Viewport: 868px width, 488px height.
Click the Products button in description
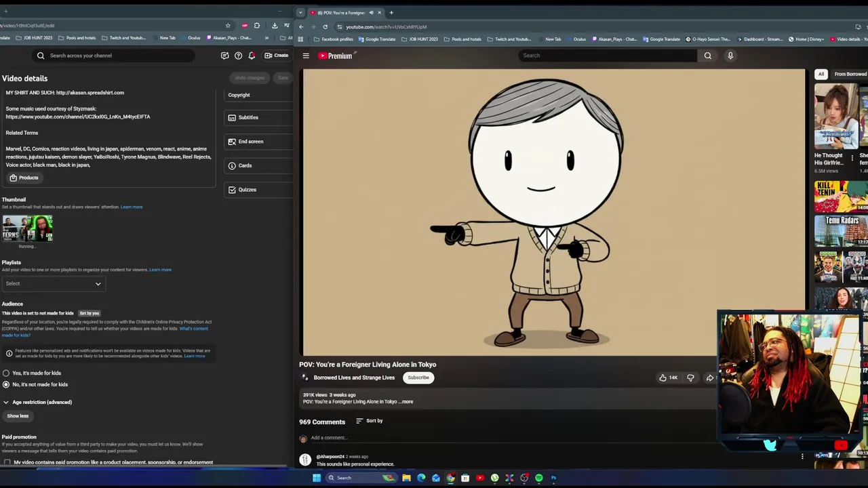click(24, 178)
